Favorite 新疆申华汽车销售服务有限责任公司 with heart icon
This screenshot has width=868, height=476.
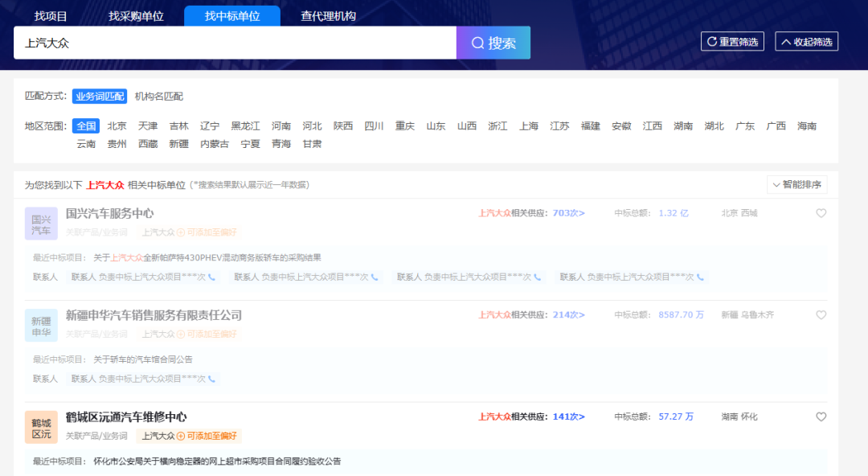coord(821,314)
